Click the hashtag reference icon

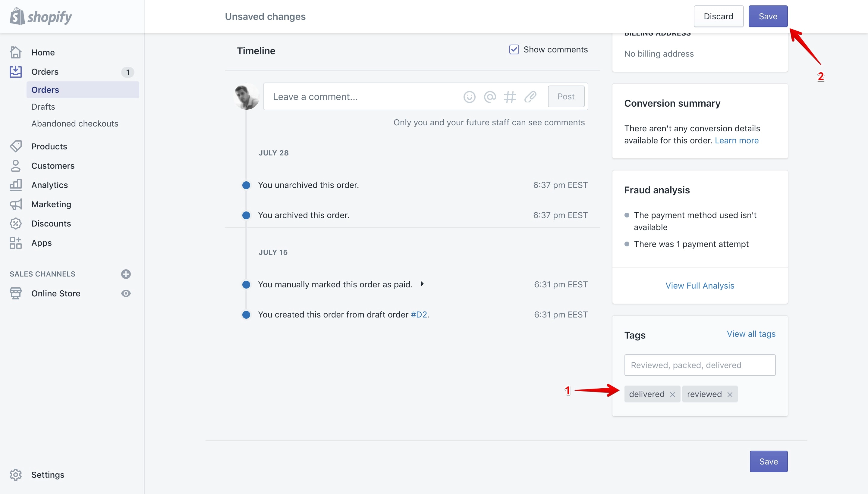click(x=510, y=97)
